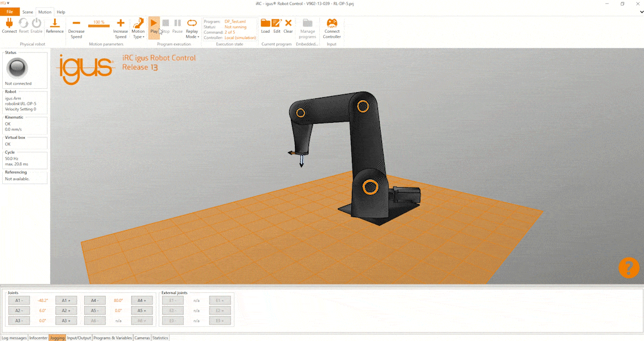Click the Enable power icon
644x341 pixels.
click(37, 25)
